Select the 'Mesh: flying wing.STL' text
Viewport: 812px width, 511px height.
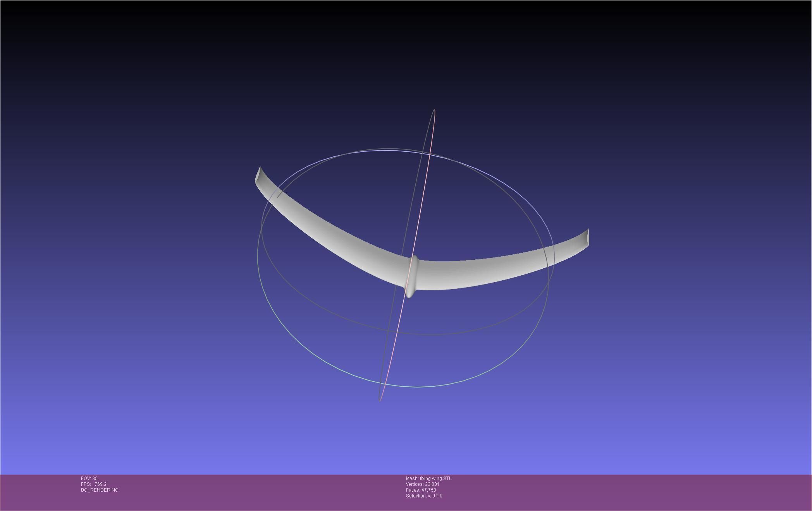pos(428,478)
